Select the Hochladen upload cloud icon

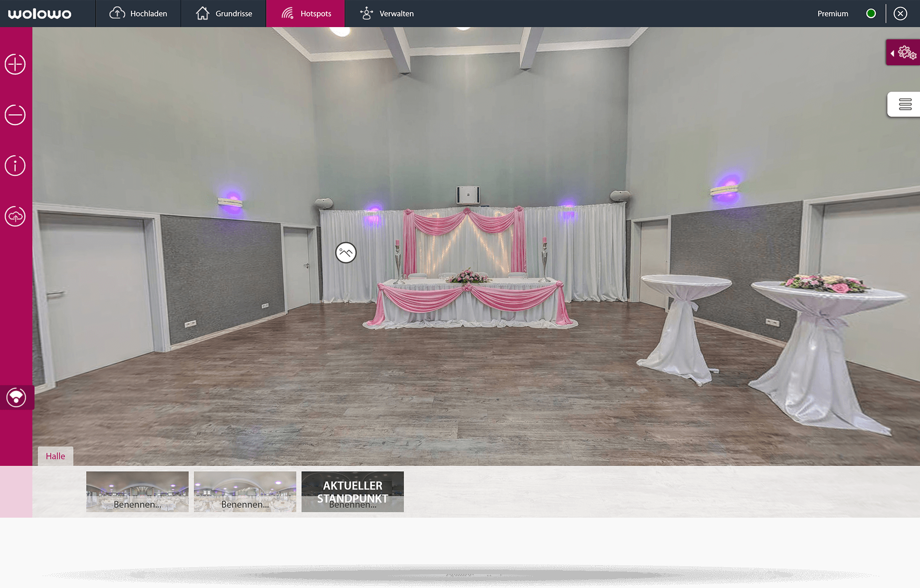(118, 13)
